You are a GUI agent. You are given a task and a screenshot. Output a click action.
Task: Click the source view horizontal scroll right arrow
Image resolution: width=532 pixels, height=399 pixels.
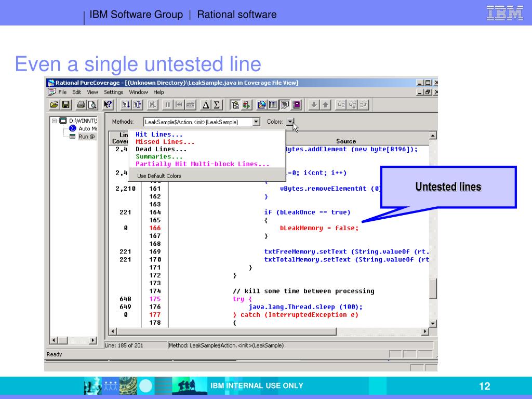click(425, 331)
